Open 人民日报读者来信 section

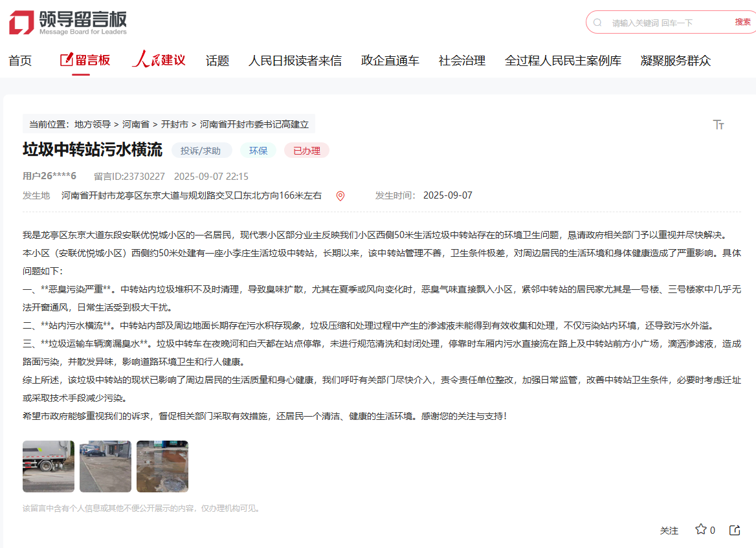point(295,61)
